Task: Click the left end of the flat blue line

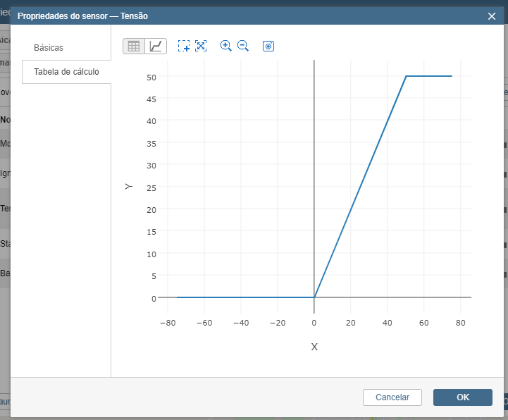Action: pyautogui.click(x=178, y=297)
